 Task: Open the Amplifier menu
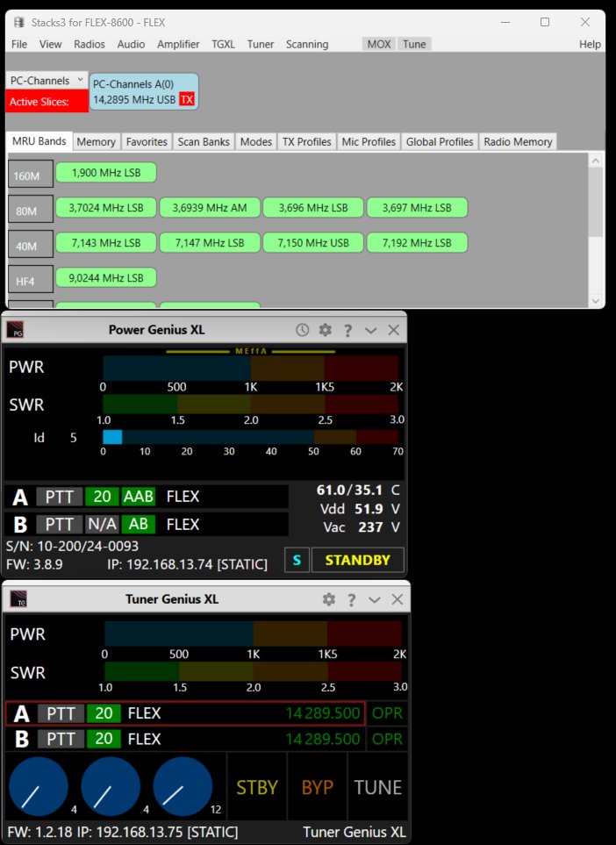(x=178, y=44)
